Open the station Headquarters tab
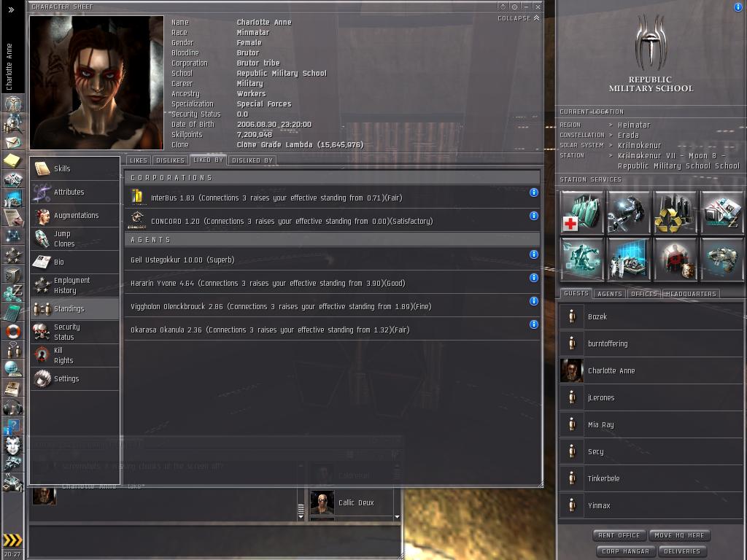The image size is (747, 560). click(690, 294)
